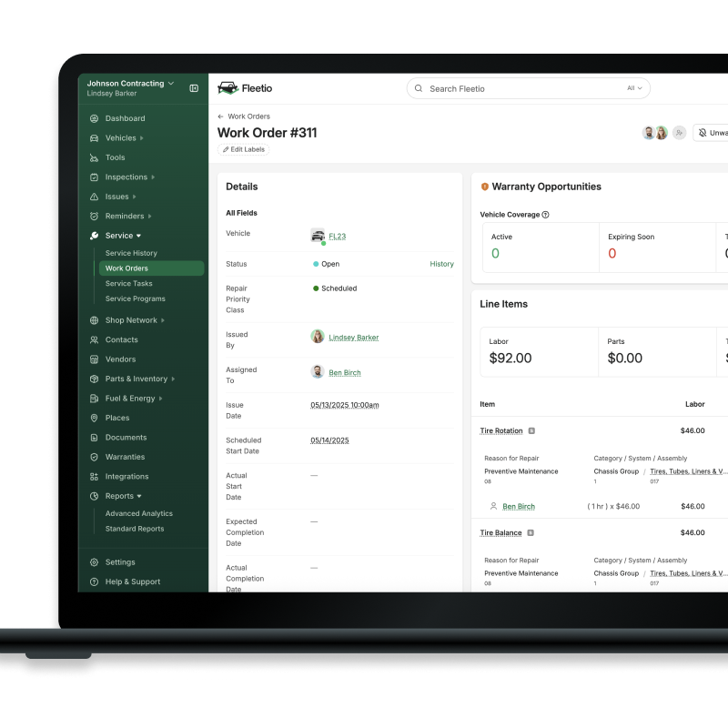Click Ben Birch's avatar in Assigned To

click(318, 371)
